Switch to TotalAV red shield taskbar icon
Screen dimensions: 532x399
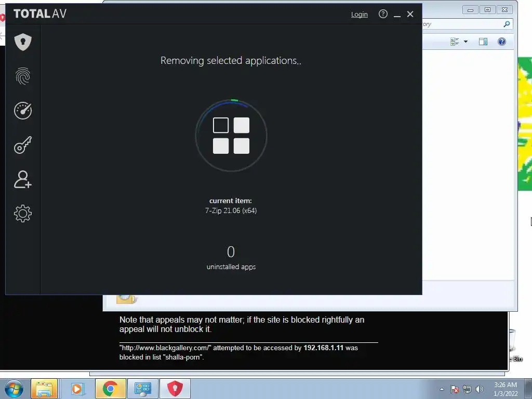[175, 389]
